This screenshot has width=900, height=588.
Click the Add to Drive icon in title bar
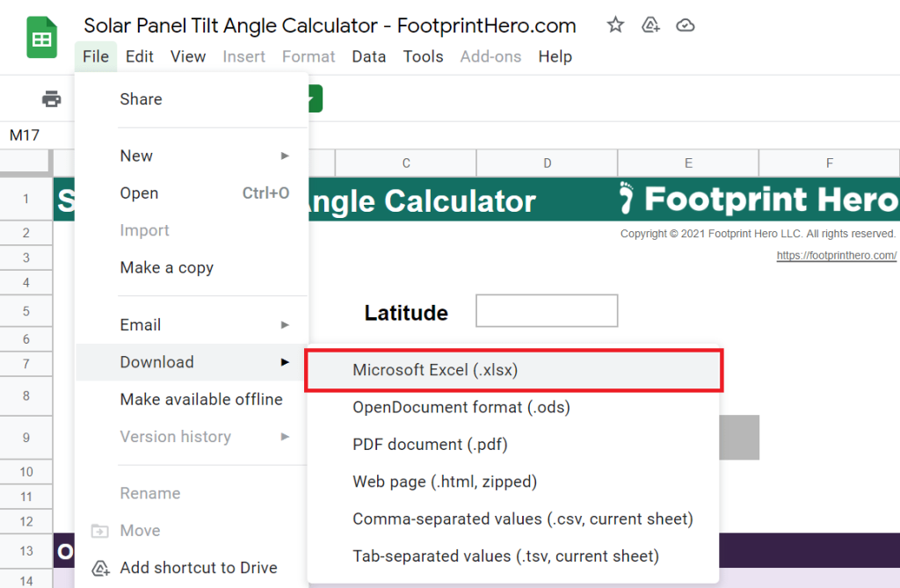click(x=650, y=25)
